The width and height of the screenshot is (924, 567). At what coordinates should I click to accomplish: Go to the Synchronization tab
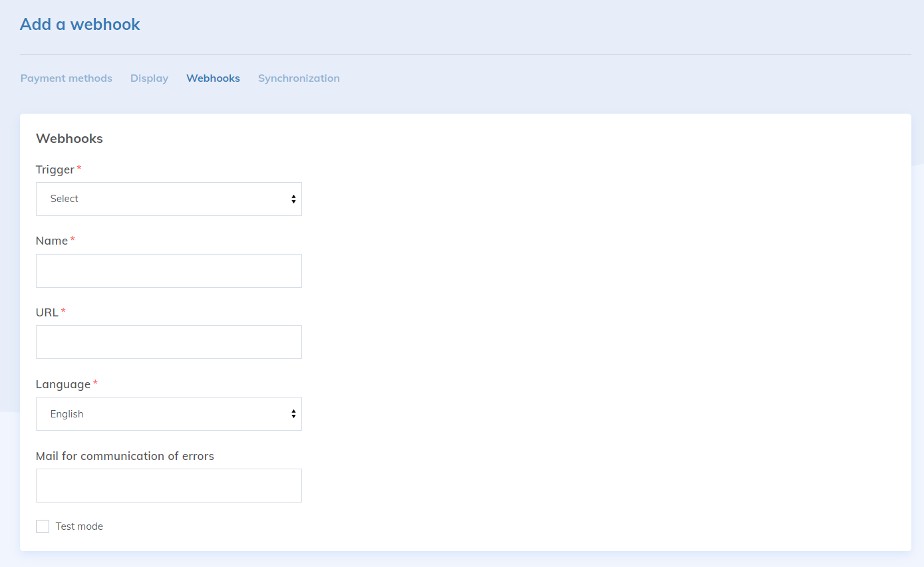pyautogui.click(x=299, y=78)
